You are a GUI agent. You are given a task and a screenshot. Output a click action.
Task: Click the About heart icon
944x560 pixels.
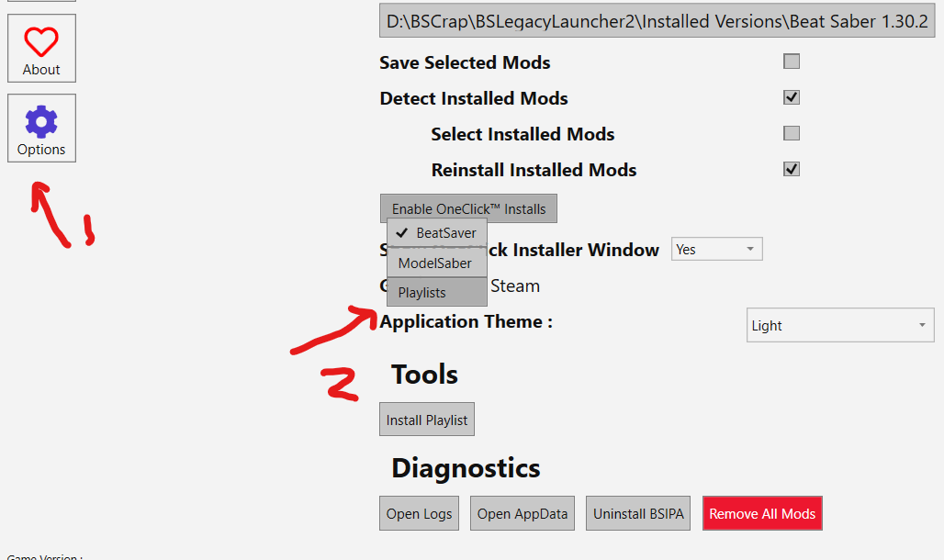coord(41,41)
